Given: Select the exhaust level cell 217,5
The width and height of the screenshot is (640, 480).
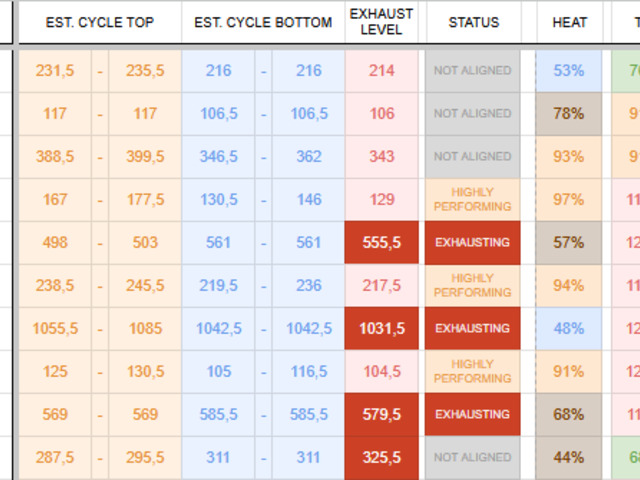Looking at the screenshot, I should point(381,285).
